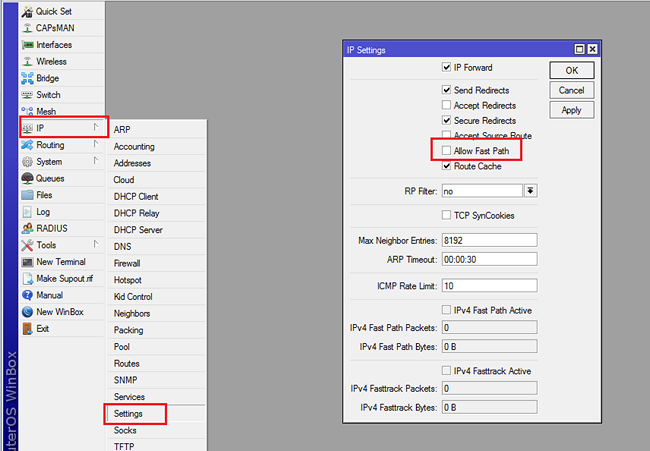Select Neighbors in the IP submenu
The height and width of the screenshot is (451, 650).
(x=157, y=313)
